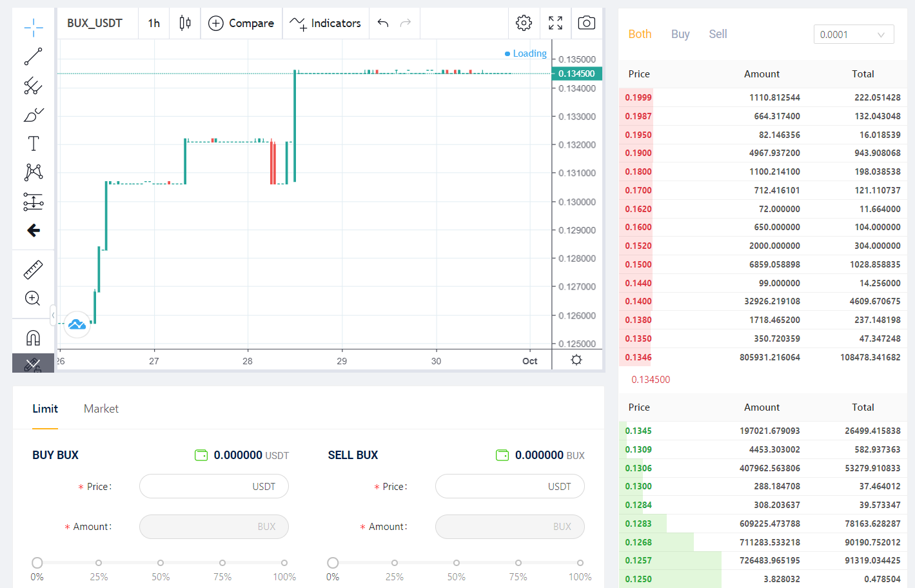The height and width of the screenshot is (588, 915).
Task: Click the buy total 91319.034425
Action: [x=872, y=560]
